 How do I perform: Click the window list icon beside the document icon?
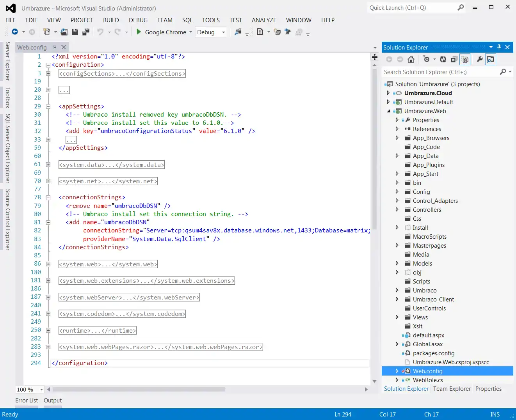click(x=278, y=32)
